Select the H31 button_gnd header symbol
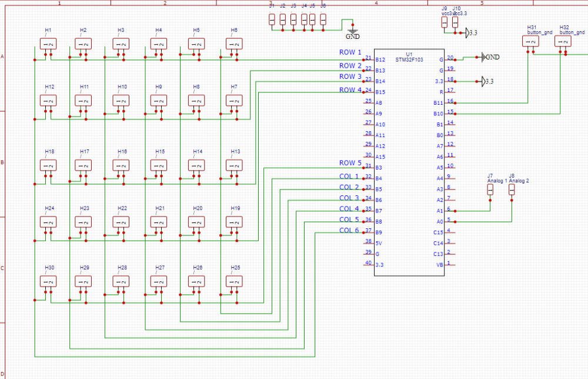Viewport: 588px width, 379px height. pos(530,41)
